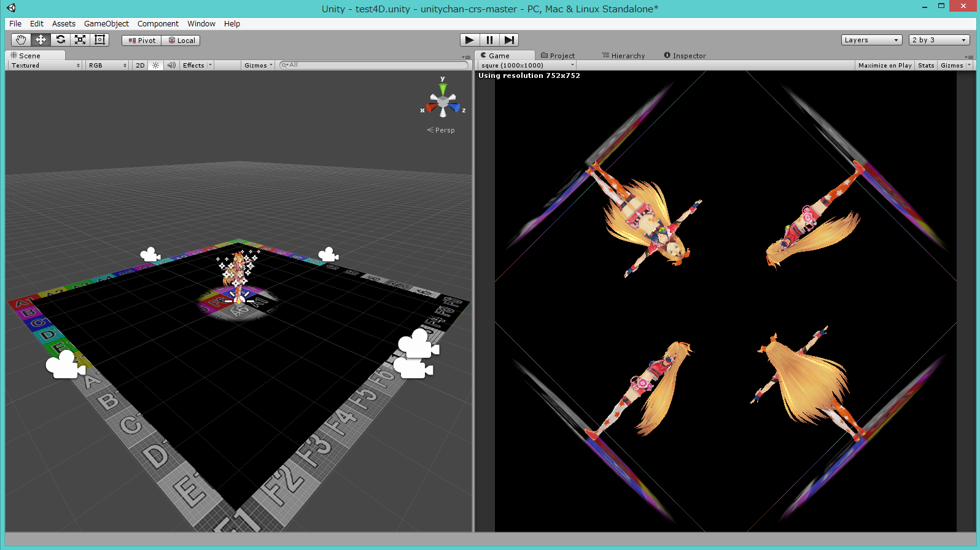Select the small camera gizmo left of the character

pyautogui.click(x=150, y=255)
